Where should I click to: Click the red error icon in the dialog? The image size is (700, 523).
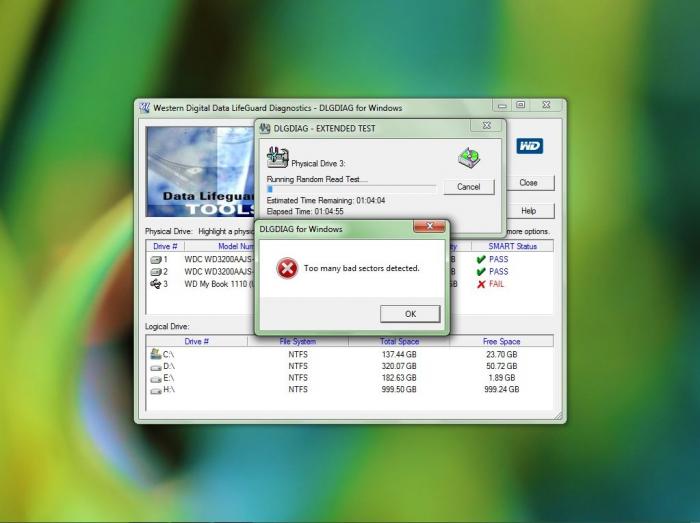tap(287, 268)
